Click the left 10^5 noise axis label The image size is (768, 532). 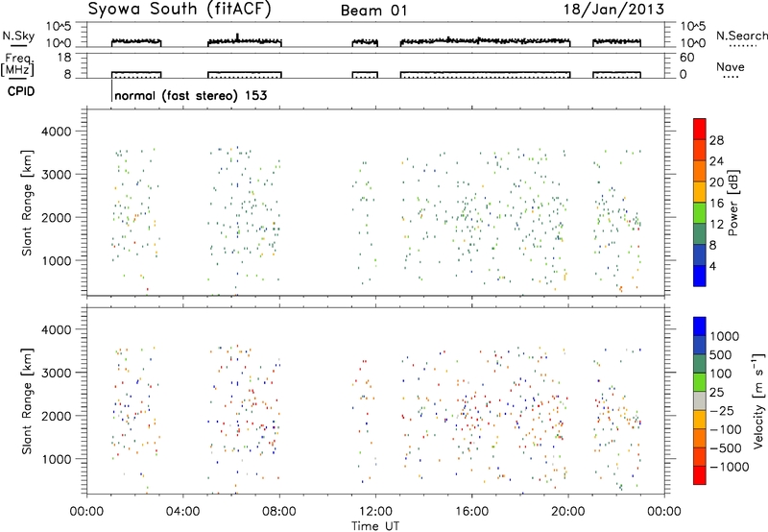(x=60, y=27)
